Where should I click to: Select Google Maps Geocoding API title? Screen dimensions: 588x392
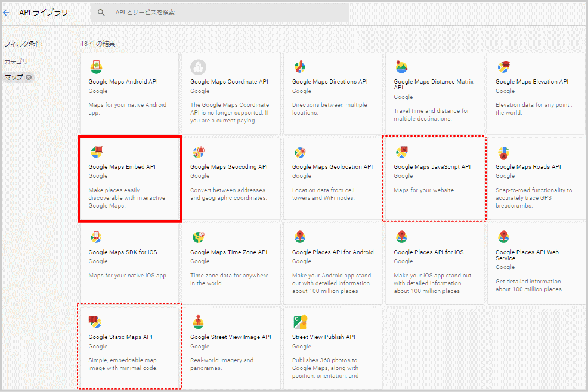(x=229, y=167)
